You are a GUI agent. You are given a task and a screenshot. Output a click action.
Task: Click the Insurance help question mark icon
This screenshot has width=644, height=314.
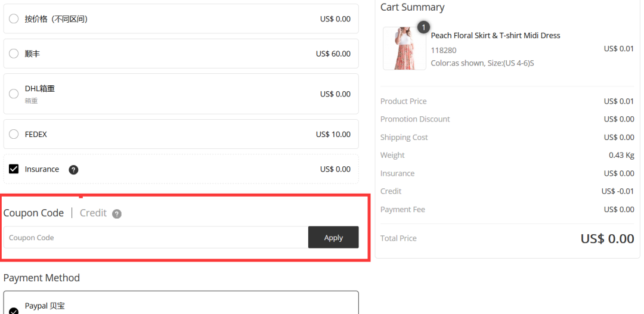[73, 170]
